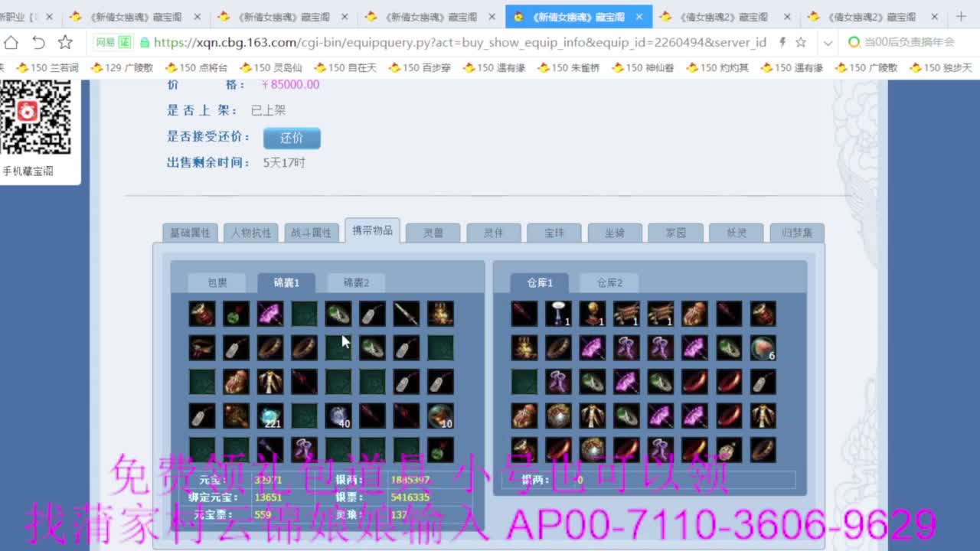The height and width of the screenshot is (551, 980).
Task: Click the peach item with quantity 6
Action: click(x=763, y=348)
